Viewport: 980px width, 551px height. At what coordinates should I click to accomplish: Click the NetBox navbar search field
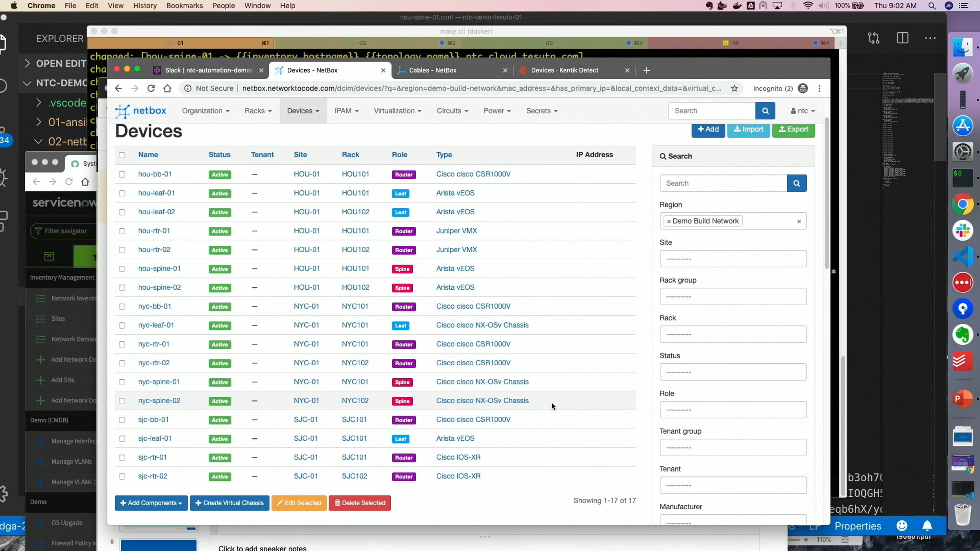[712, 111]
